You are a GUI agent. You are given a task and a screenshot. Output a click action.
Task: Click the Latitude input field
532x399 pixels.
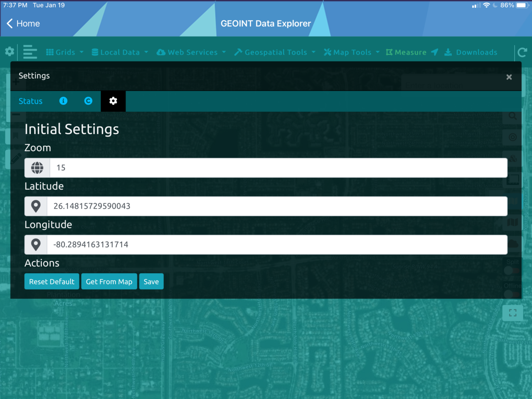[277, 206]
